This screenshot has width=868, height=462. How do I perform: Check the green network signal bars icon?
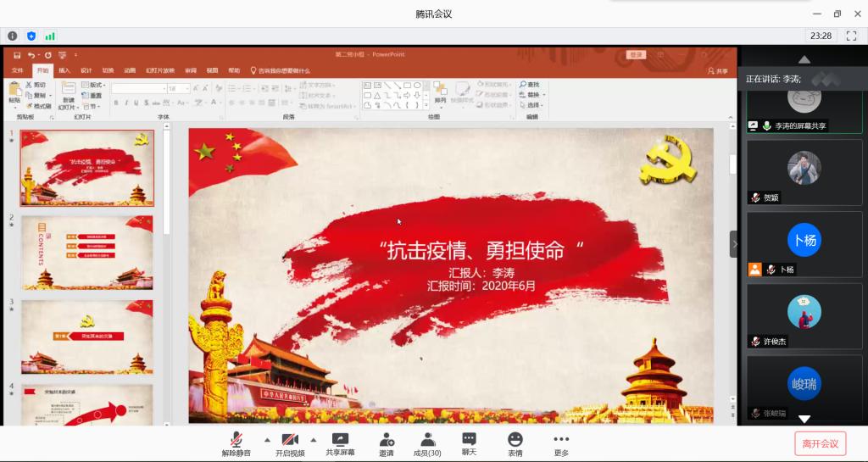(x=50, y=36)
